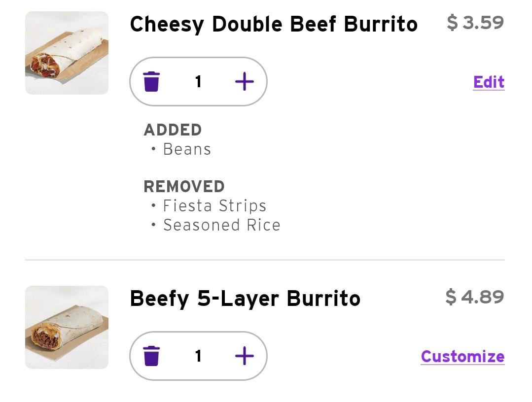Click the removed Fiesta Strips entry
Image resolution: width=532 pixels, height=402 pixels.
point(214,206)
